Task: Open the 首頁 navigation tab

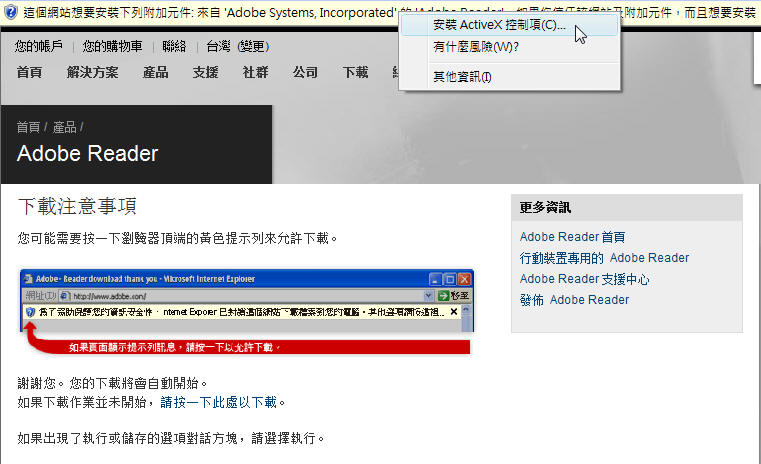Action: pos(29,72)
